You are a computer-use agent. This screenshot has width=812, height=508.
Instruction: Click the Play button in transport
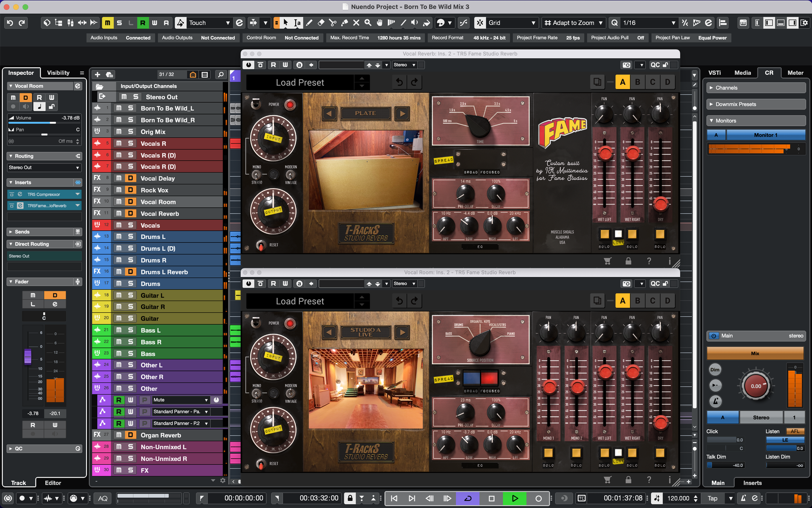[514, 498]
